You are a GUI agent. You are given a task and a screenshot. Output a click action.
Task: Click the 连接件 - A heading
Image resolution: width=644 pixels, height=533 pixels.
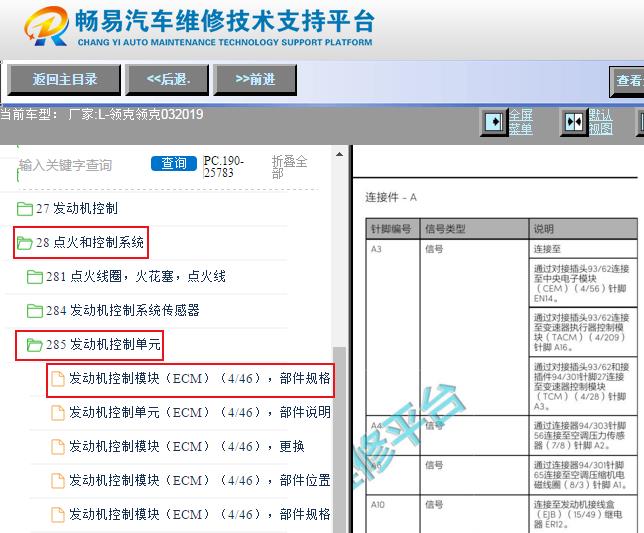pyautogui.click(x=391, y=198)
